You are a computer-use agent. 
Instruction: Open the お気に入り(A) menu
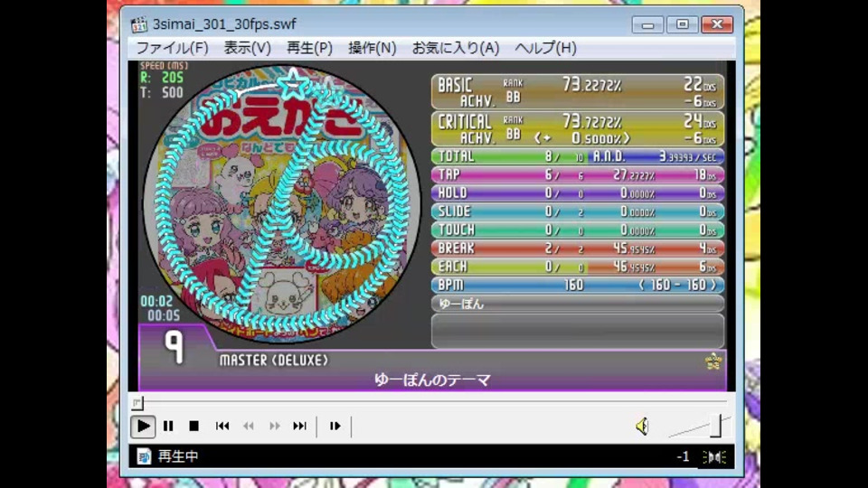(x=456, y=48)
